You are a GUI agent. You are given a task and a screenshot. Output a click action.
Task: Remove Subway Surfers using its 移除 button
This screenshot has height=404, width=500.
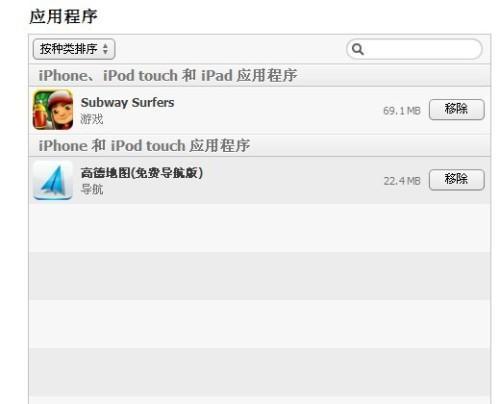coord(456,109)
